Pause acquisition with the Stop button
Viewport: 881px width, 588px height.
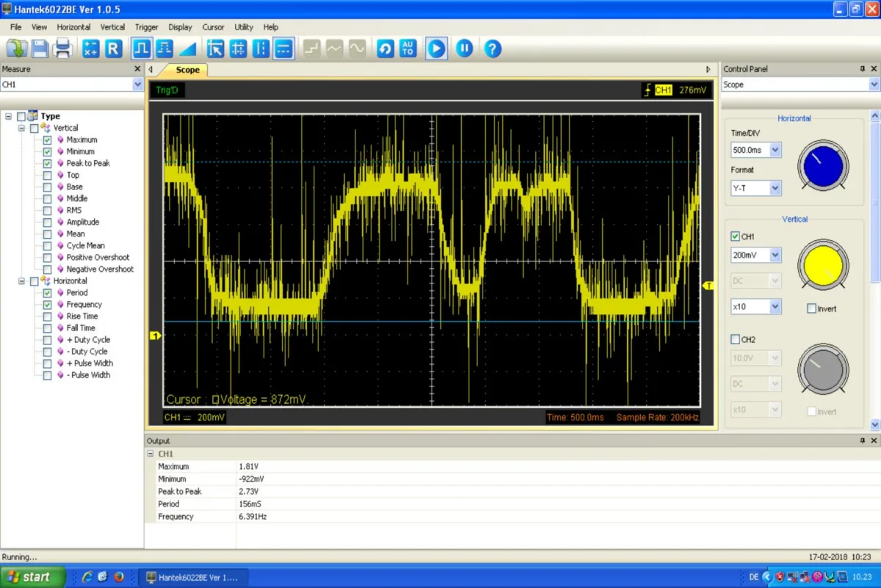coord(464,48)
